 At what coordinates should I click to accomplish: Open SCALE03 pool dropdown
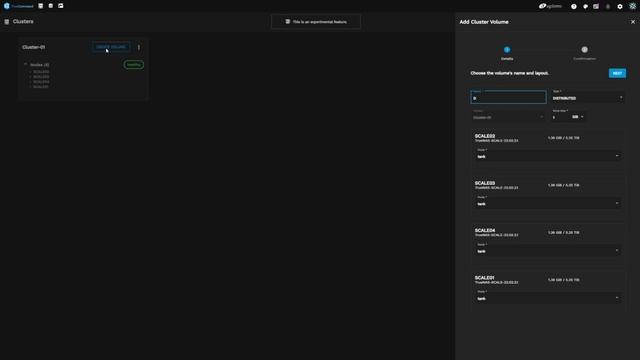click(547, 202)
